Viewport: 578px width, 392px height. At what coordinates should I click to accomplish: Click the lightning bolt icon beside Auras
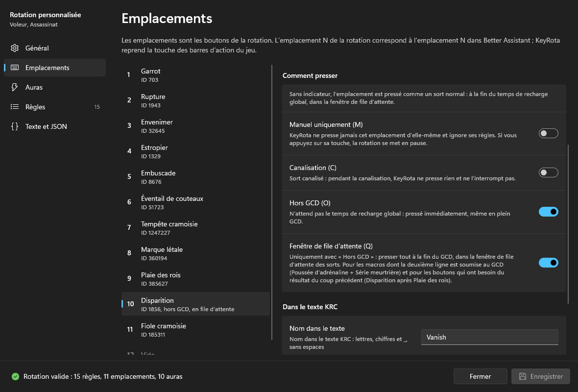point(15,87)
